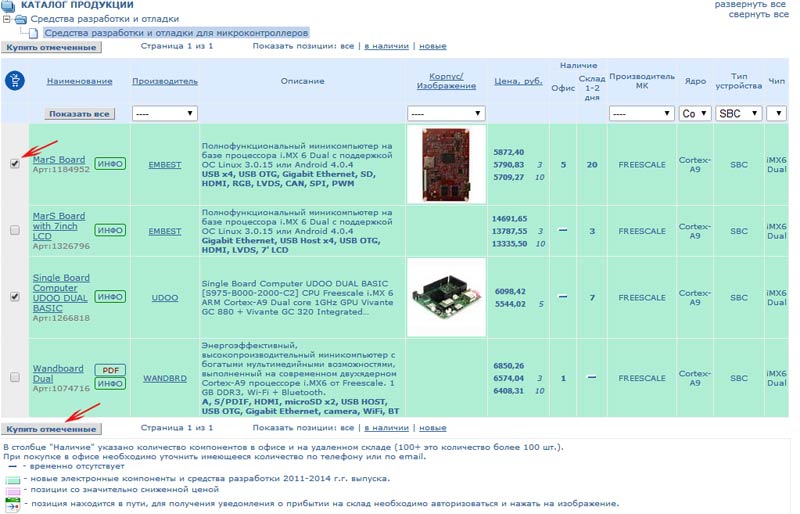Click ИНФО badge for UDOO DUAL BASIC
Screen dimensions: 800x514
pos(110,297)
